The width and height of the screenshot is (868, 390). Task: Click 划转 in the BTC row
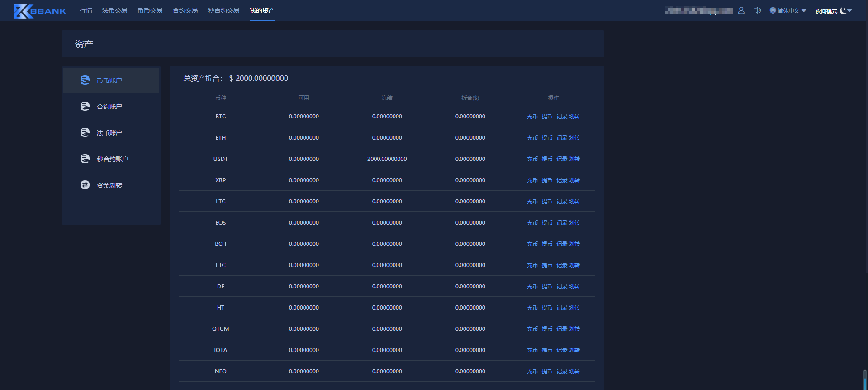[574, 117]
